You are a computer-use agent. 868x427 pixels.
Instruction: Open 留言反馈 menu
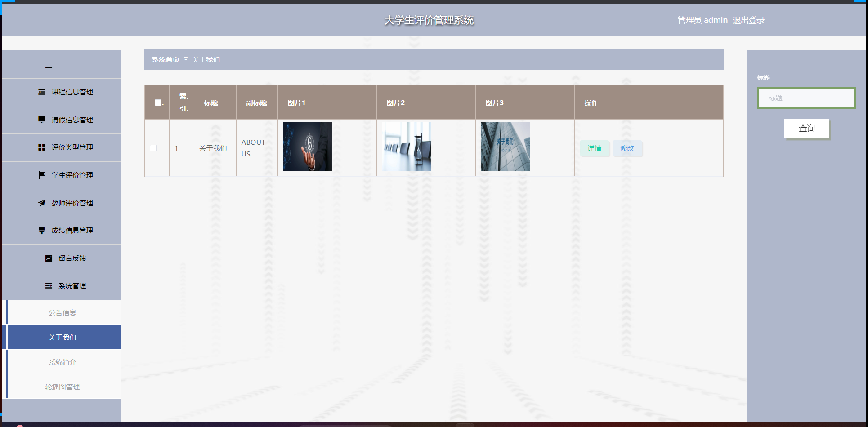click(x=62, y=258)
